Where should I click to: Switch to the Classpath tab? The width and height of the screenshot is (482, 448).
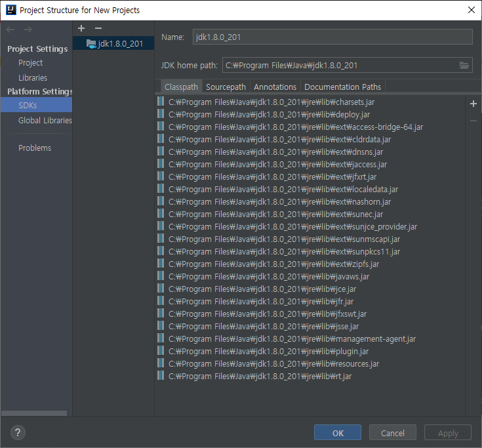click(181, 87)
